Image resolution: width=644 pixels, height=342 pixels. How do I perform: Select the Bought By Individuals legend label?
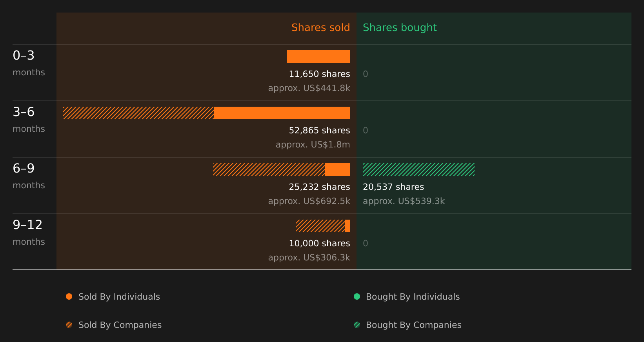pyautogui.click(x=413, y=297)
